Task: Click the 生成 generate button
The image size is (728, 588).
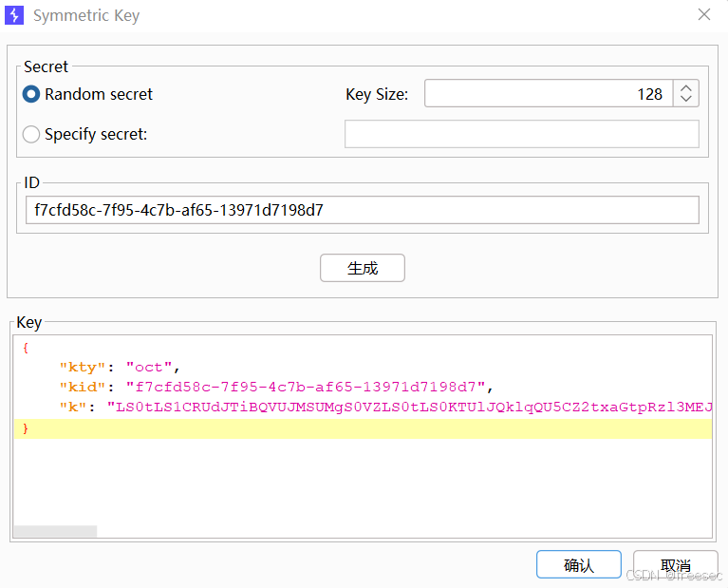Action: pos(363,268)
